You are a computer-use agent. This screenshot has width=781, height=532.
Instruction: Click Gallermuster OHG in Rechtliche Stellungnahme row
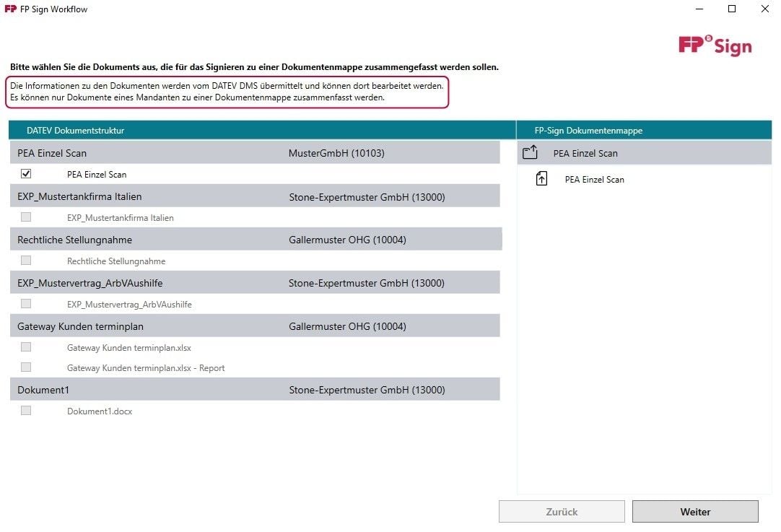click(347, 240)
